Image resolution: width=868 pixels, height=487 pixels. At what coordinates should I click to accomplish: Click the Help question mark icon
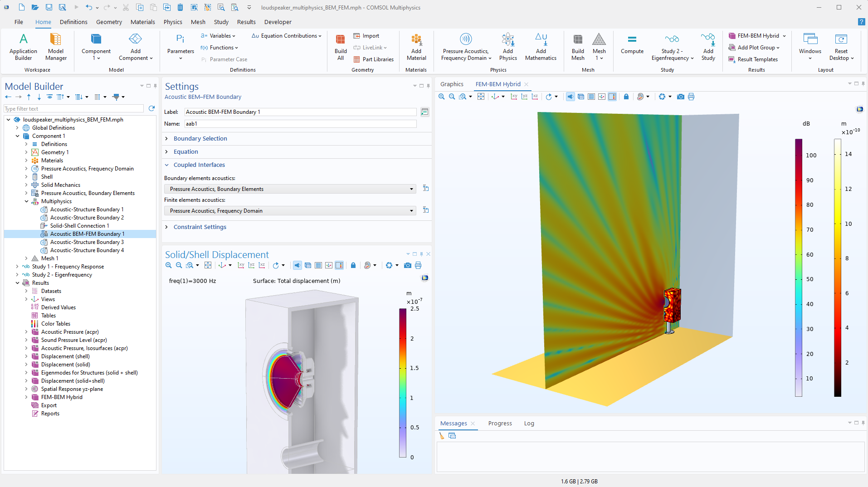tap(861, 22)
